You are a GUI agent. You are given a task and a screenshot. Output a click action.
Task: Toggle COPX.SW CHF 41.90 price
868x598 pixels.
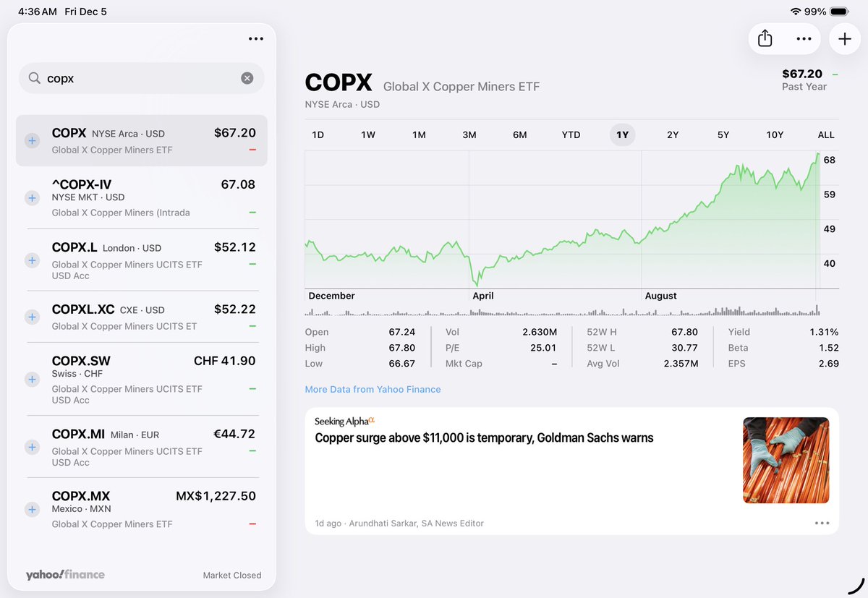[225, 361]
